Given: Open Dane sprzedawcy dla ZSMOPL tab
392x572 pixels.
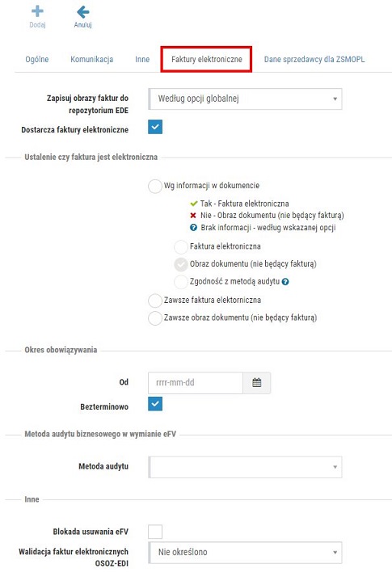Looking at the screenshot, I should pyautogui.click(x=314, y=60).
